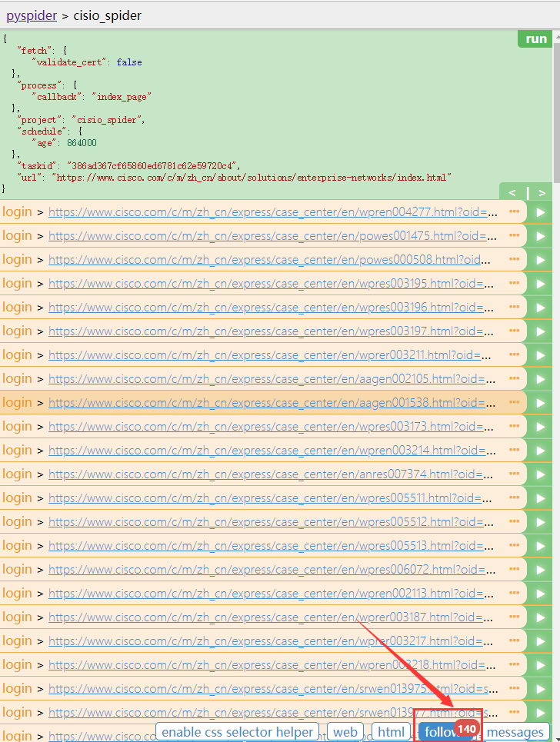560x742 pixels.
Task: Click play arrow on the wpres003196 row
Action: click(540, 308)
